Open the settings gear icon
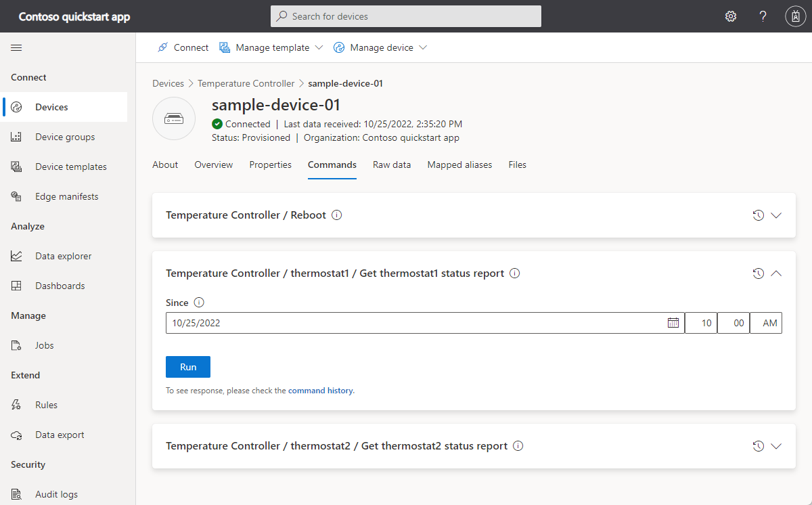 coord(731,16)
